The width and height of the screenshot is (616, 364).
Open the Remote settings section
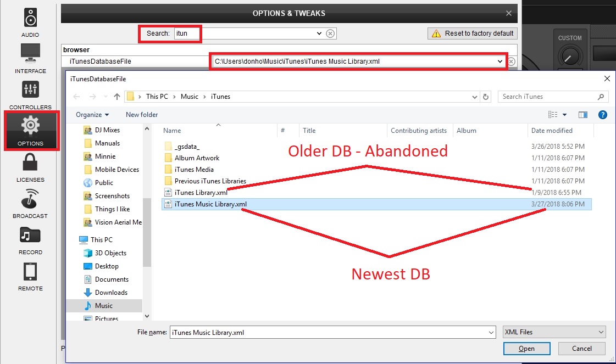point(30,277)
